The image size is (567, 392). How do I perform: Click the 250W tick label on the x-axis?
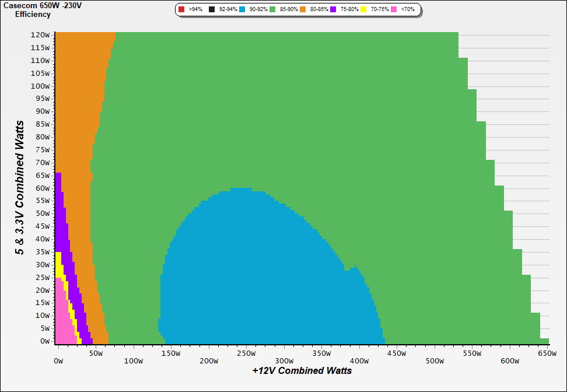246,353
